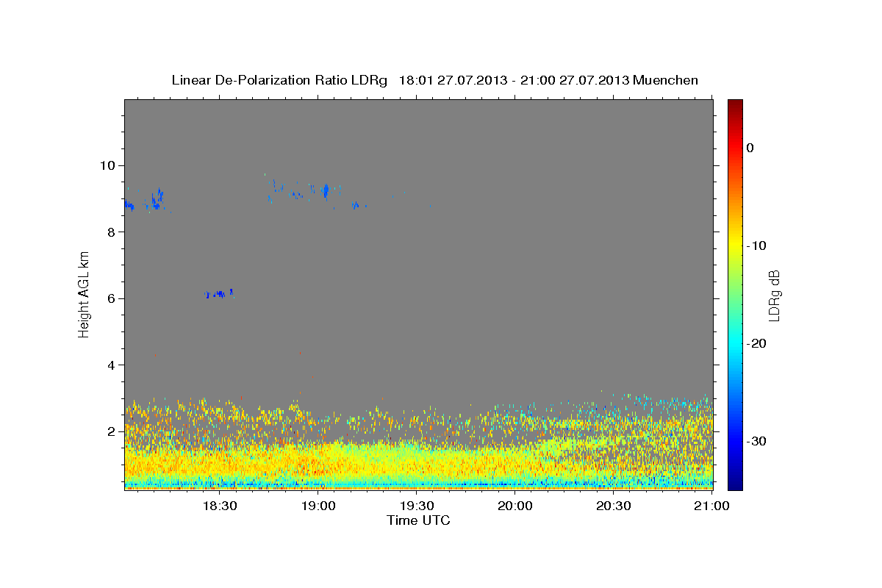The height and width of the screenshot is (588, 882).
Task: Click the plot title 'Linear De-Polarization Ratio LDRg'
Action: (x=279, y=80)
